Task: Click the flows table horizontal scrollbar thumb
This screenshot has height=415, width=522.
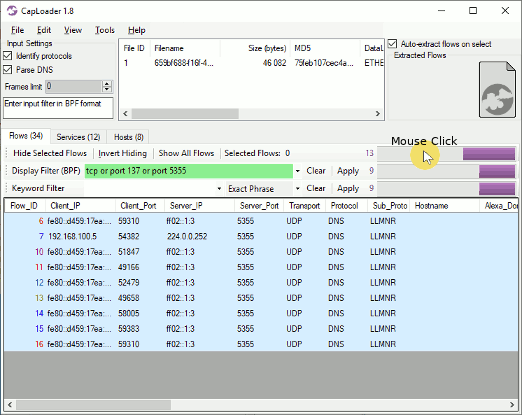Action: tap(93, 405)
